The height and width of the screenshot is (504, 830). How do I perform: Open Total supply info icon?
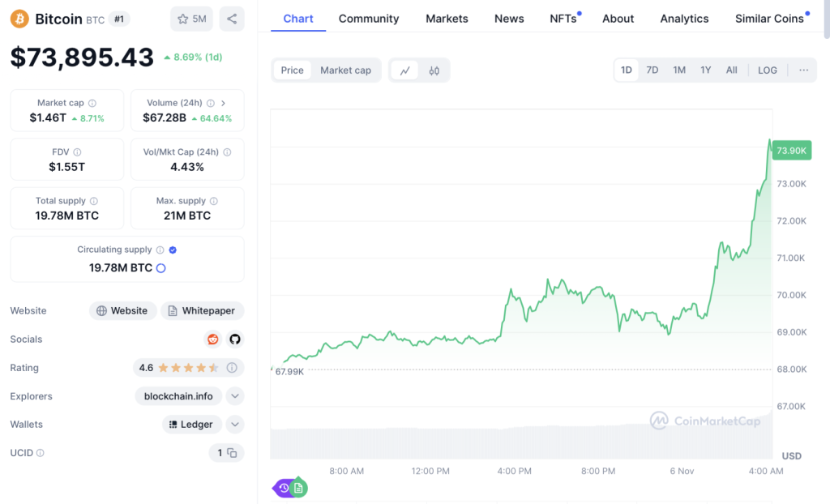(94, 201)
